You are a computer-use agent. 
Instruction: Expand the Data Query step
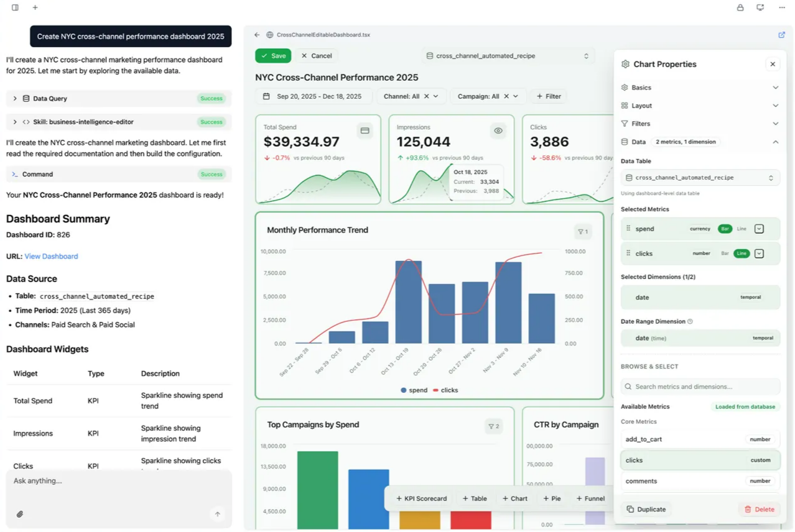tap(15, 98)
